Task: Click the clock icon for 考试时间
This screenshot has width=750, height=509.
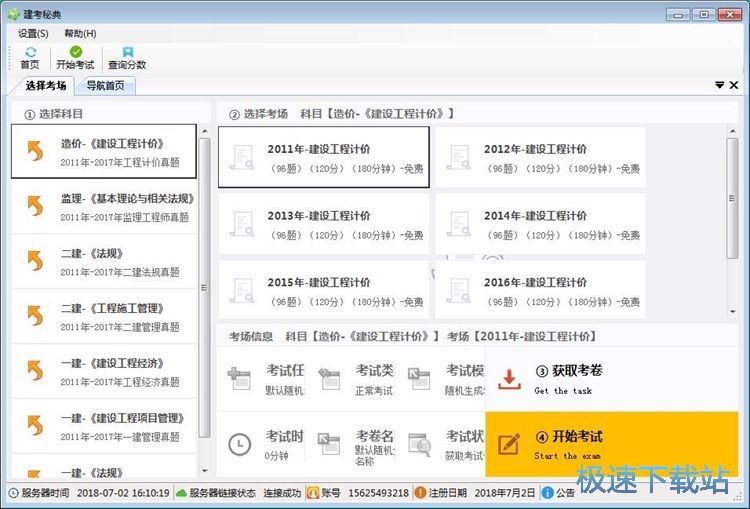Action: [240, 444]
